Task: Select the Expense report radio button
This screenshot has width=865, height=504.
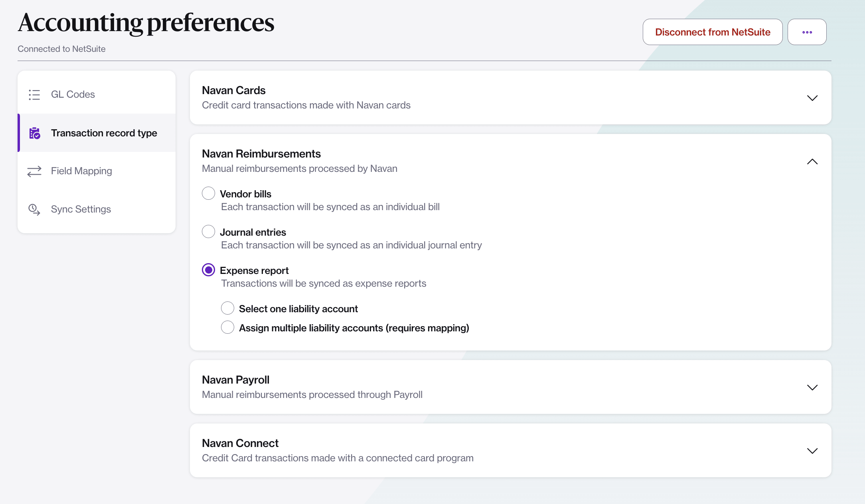Action: pyautogui.click(x=208, y=270)
